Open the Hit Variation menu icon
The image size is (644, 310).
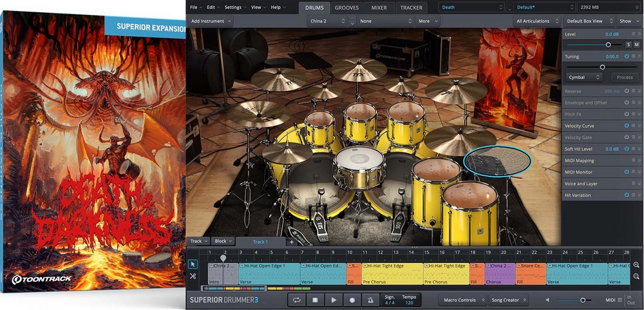(633, 195)
